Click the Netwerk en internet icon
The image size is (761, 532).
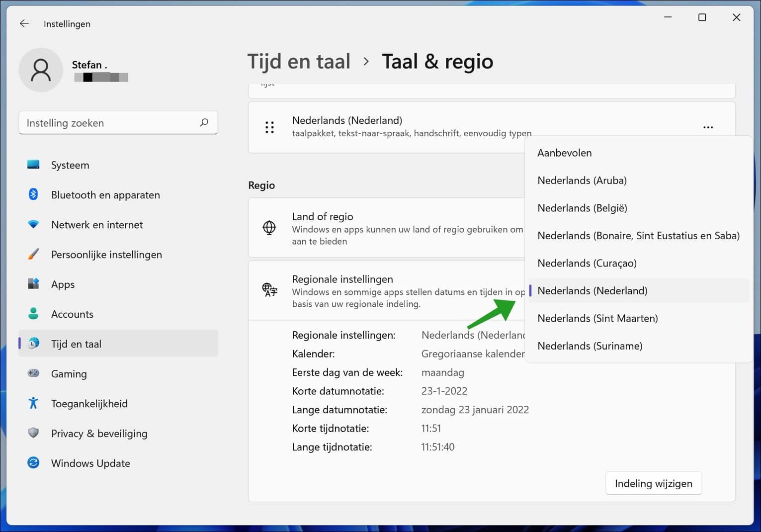[33, 224]
